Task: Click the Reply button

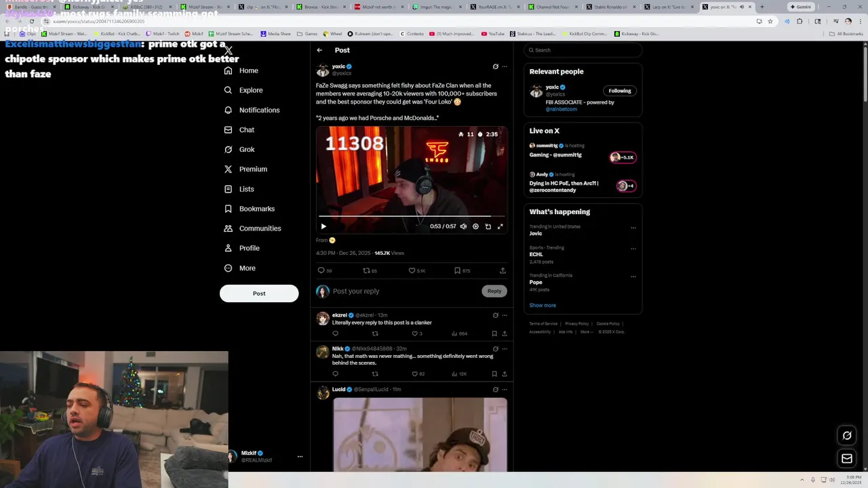Action: coord(494,291)
